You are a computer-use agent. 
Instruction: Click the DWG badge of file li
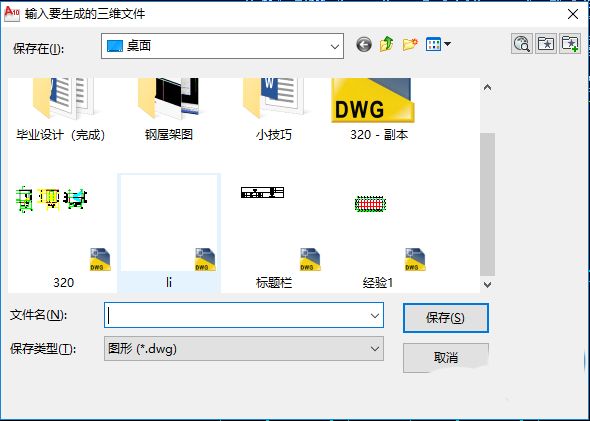205,260
